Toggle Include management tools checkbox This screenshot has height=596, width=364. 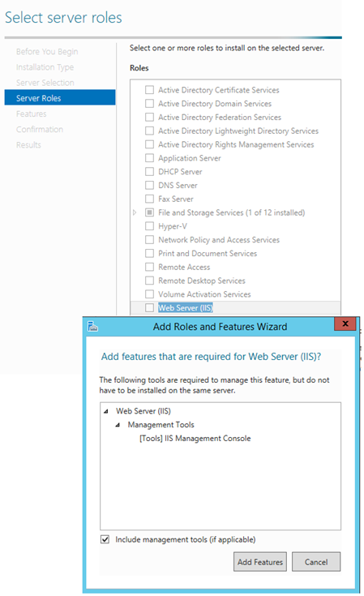pyautogui.click(x=105, y=539)
